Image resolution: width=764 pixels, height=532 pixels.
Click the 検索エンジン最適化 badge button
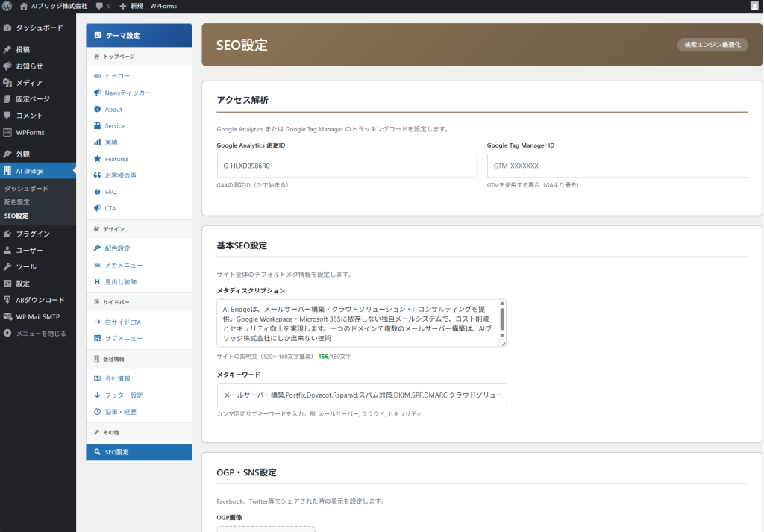712,45
